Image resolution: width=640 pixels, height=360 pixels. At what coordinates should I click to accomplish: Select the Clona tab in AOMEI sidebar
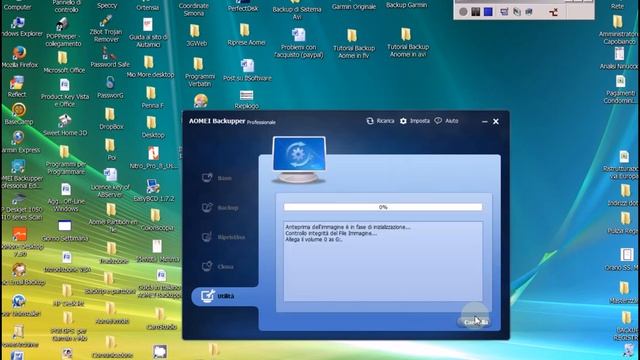(218, 266)
